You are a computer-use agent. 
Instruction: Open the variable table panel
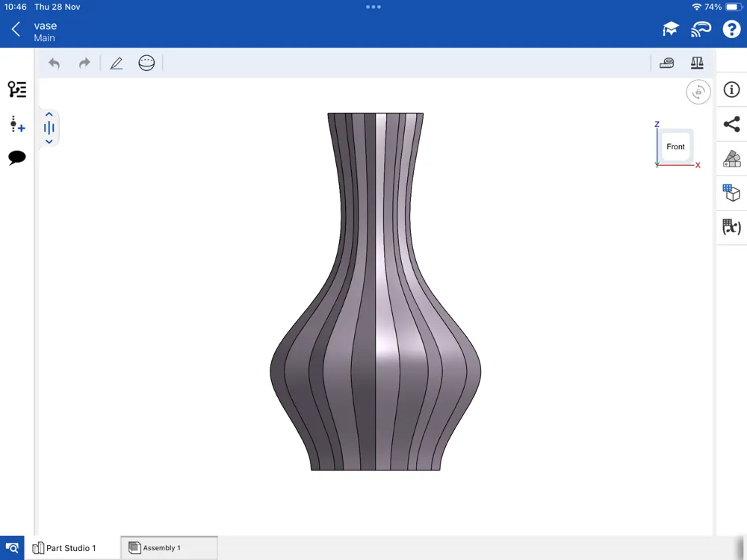tap(732, 227)
